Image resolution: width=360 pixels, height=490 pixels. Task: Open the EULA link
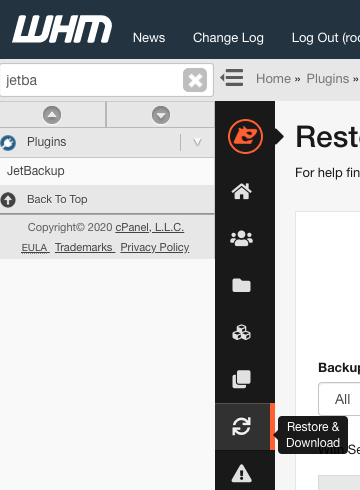pos(34,248)
